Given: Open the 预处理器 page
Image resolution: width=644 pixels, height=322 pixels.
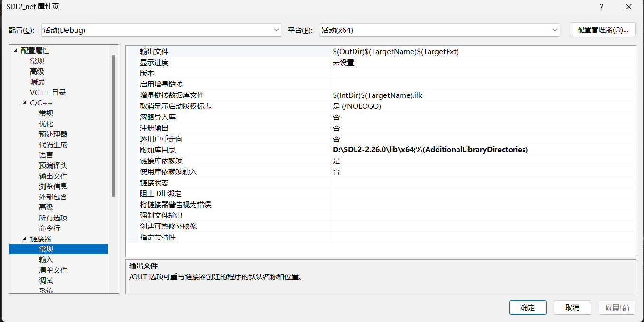Looking at the screenshot, I should click(53, 134).
